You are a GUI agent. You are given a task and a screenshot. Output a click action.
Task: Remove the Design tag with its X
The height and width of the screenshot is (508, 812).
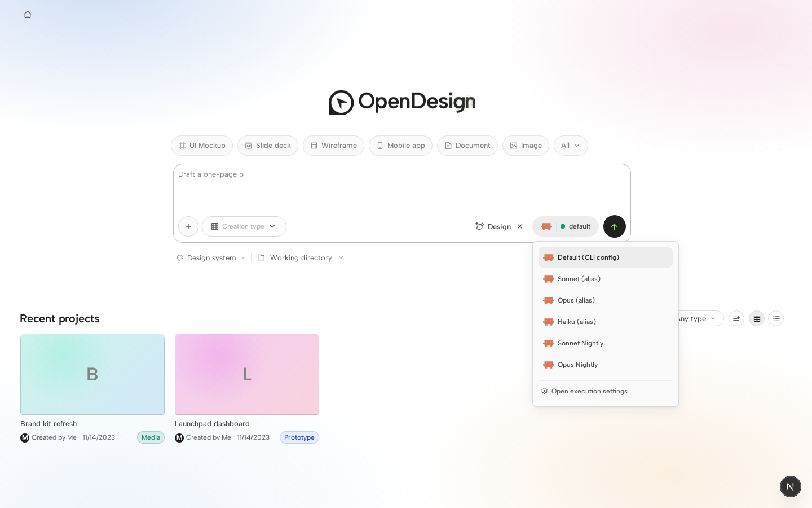coord(520,226)
